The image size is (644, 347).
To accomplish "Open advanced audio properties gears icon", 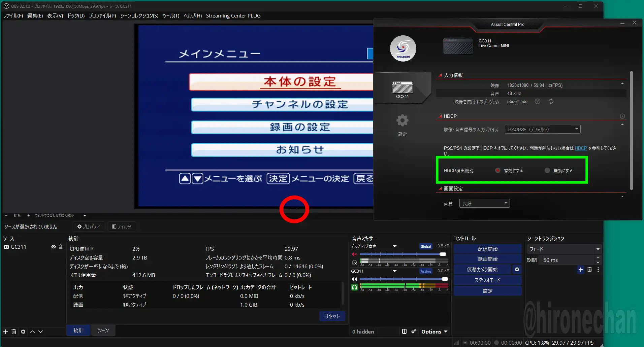I will click(x=414, y=332).
